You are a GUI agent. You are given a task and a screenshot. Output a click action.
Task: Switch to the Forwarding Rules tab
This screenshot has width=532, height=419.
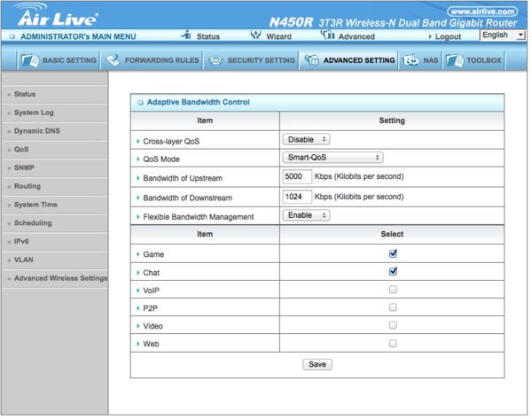[152, 61]
